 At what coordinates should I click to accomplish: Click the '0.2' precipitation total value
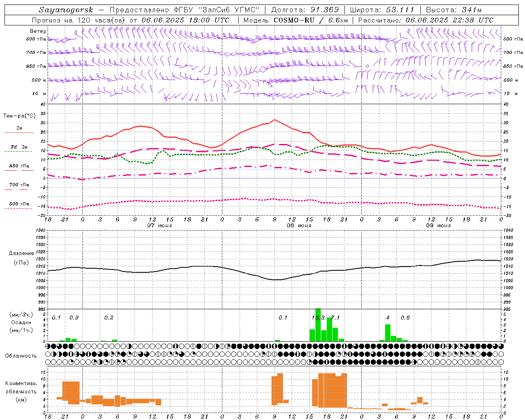click(109, 318)
